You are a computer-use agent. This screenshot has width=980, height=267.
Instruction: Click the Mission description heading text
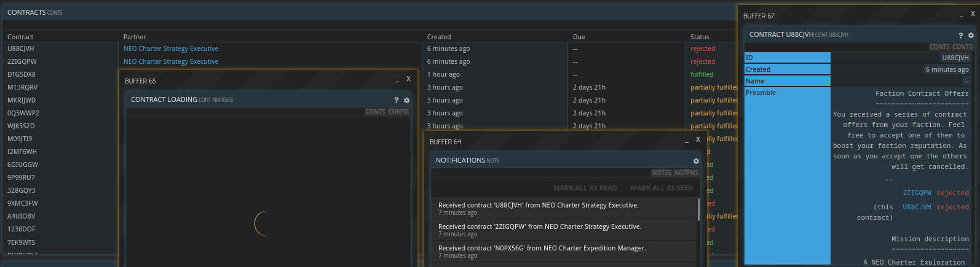pos(930,239)
